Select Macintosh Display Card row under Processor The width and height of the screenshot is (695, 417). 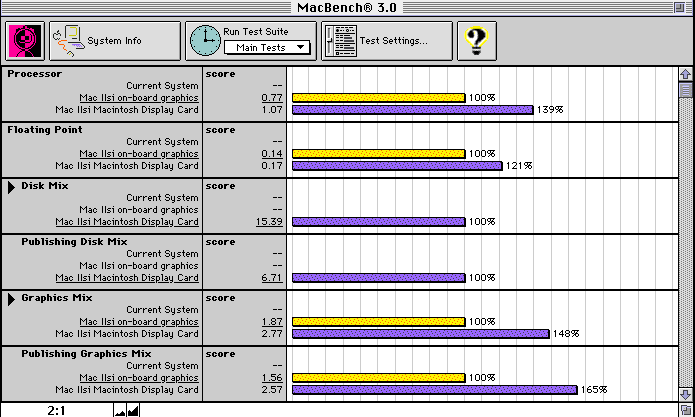(x=127, y=110)
